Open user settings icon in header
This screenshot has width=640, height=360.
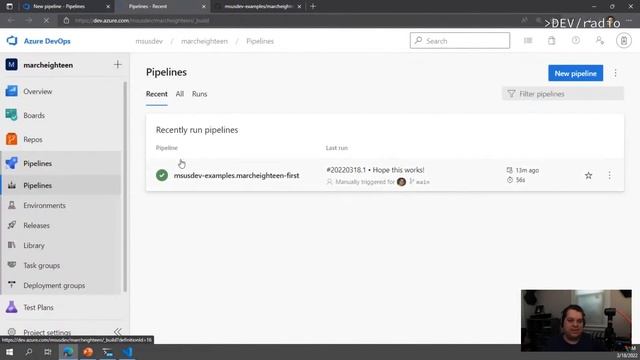(600, 40)
